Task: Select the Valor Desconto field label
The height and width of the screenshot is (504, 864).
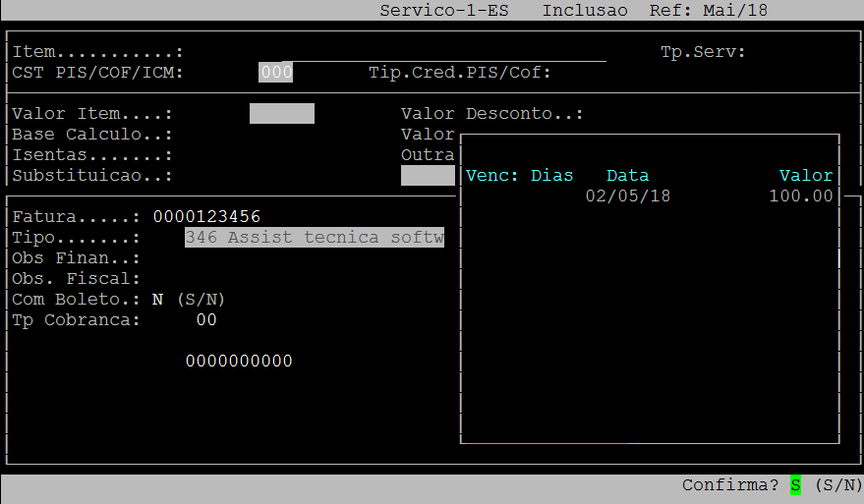Action: click(491, 114)
